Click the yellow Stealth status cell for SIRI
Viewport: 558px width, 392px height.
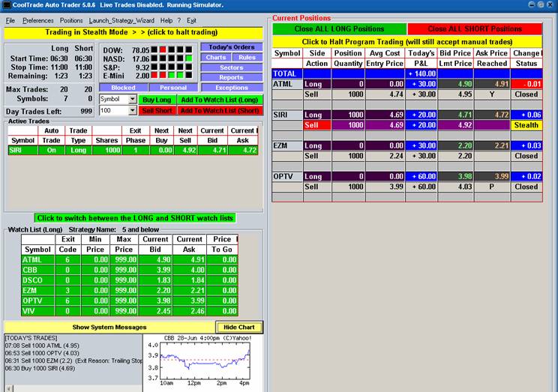tap(526, 125)
